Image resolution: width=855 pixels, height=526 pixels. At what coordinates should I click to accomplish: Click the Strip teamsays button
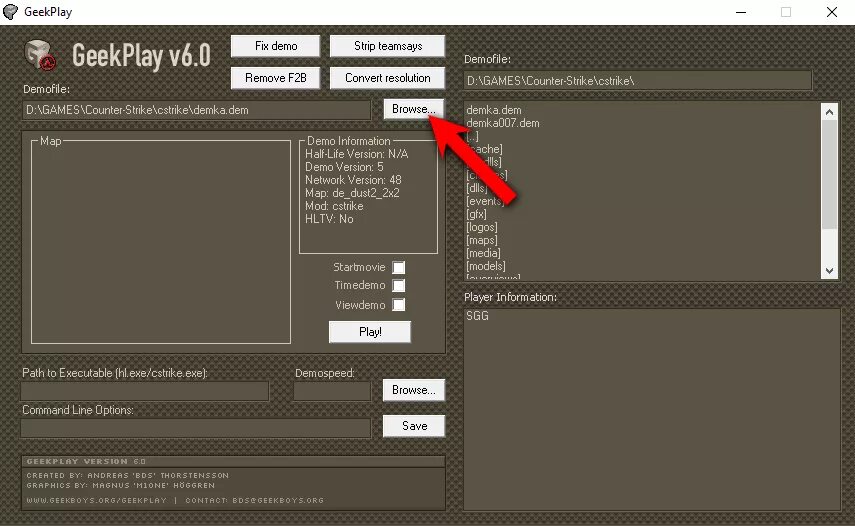point(388,46)
